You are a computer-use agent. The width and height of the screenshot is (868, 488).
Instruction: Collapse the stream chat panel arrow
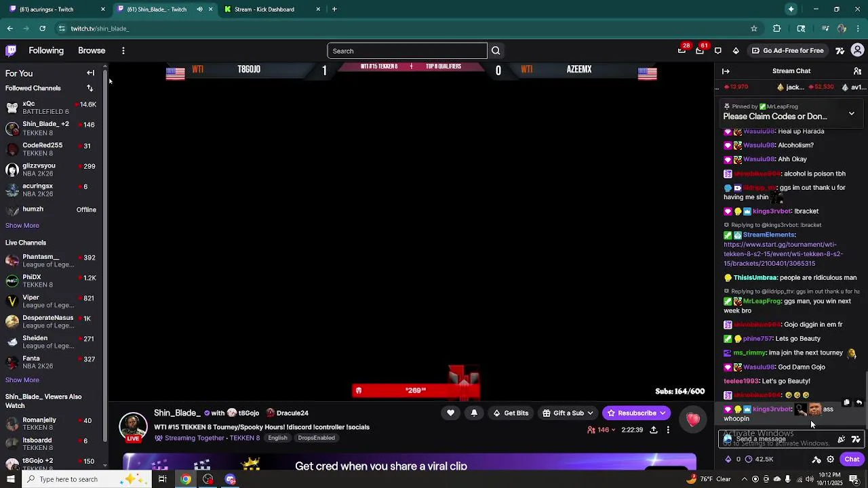point(726,71)
